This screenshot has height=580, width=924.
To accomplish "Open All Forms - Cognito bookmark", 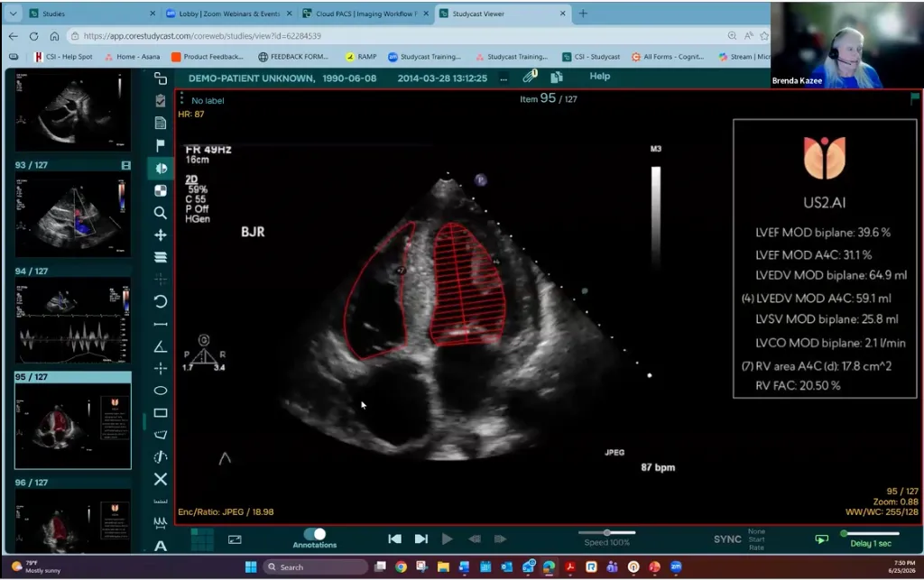I will pos(668,57).
